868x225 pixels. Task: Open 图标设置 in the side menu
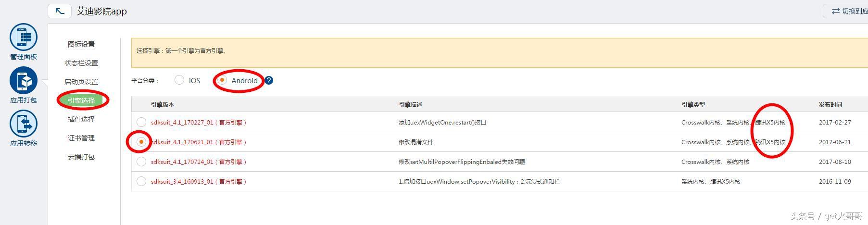(81, 44)
